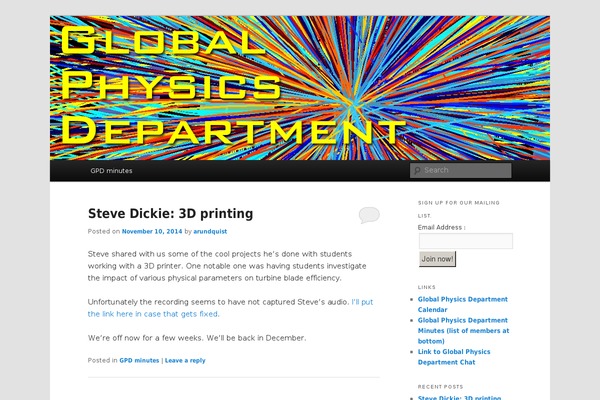The height and width of the screenshot is (400, 600).
Task: Open Link to Global Physics Department Chat
Action: pos(454,357)
